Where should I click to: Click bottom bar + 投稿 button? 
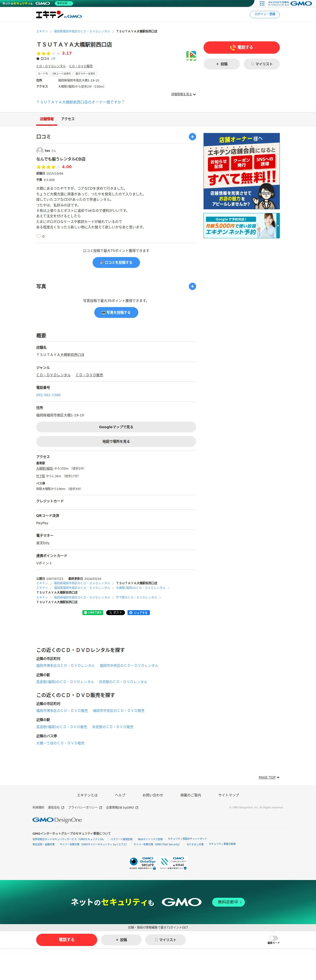coord(121,940)
